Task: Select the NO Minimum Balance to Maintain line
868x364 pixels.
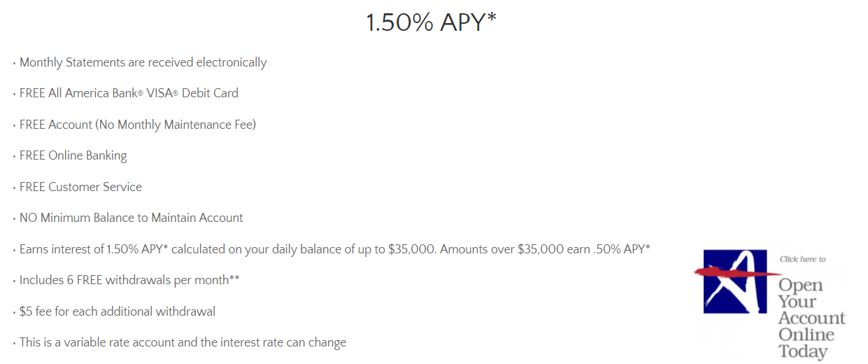Action: click(131, 218)
